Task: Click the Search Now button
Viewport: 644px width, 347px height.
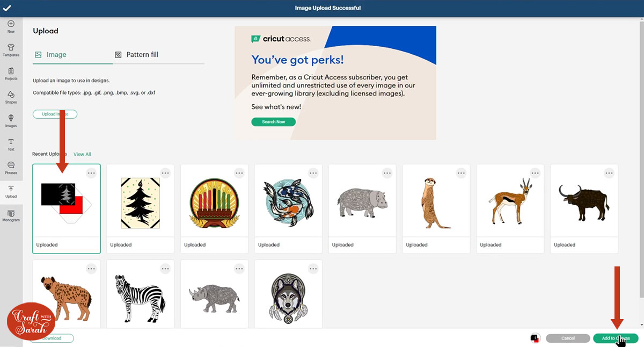Action: click(x=273, y=122)
